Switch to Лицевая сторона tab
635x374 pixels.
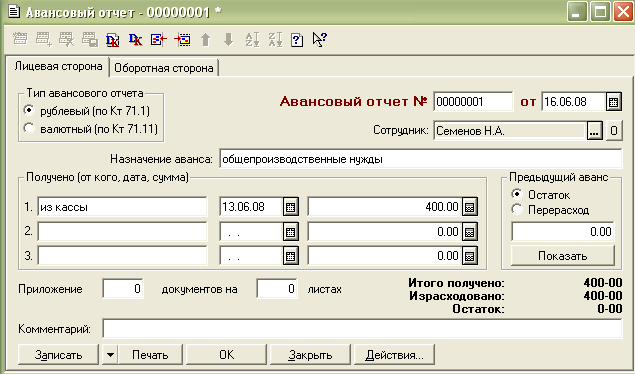(58, 66)
